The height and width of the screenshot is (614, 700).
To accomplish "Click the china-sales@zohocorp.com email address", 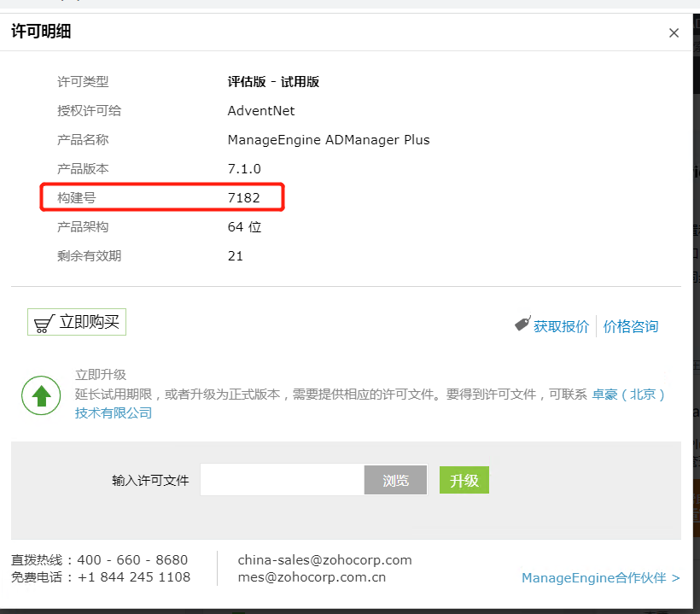I will tap(324, 560).
